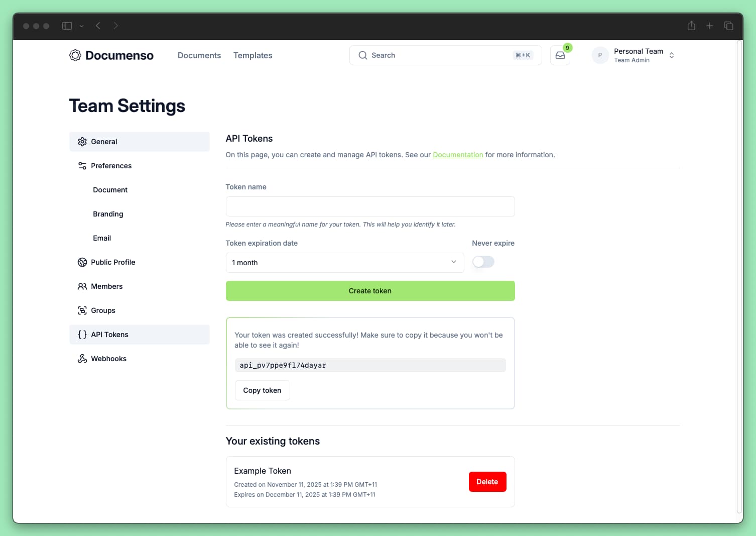Click Copy token for the new token
756x536 pixels.
tap(262, 390)
